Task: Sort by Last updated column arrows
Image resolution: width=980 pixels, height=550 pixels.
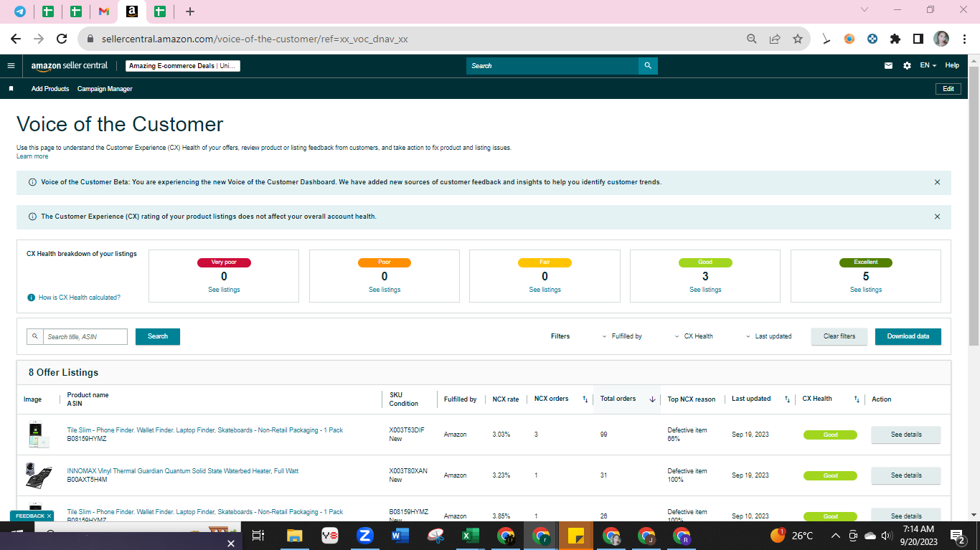Action: click(x=787, y=399)
